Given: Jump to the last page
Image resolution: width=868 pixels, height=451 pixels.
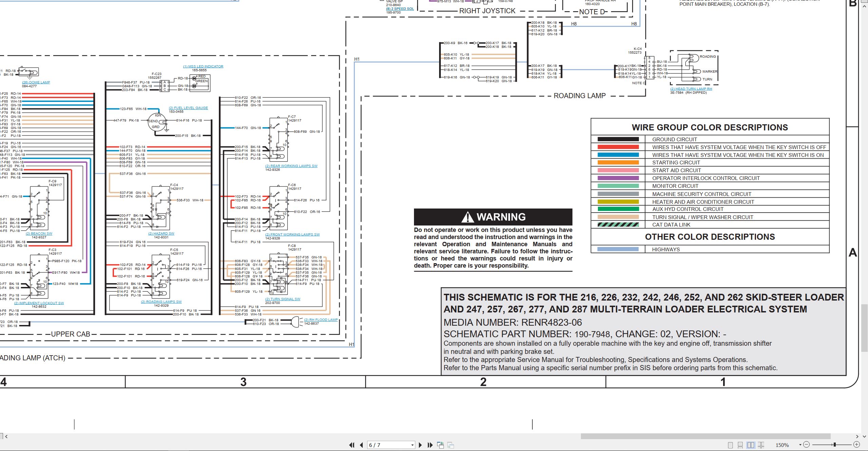Looking at the screenshot, I should click(x=430, y=445).
